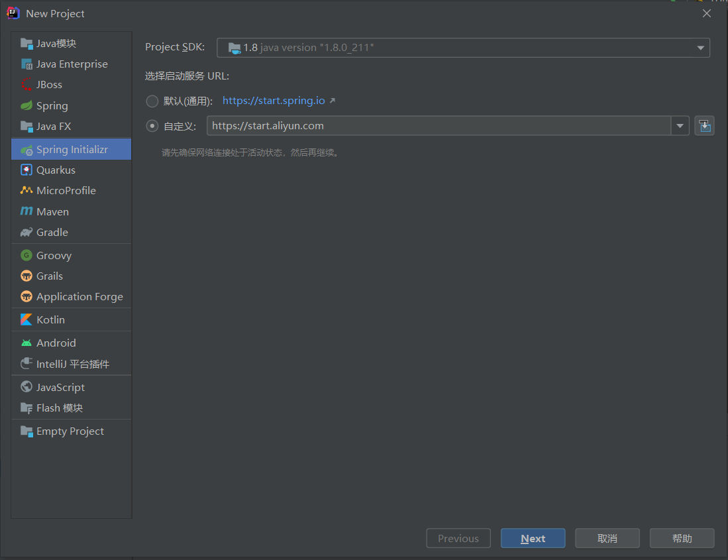Choose Java Enterprise project type
Screen dimensions: 728x560
coord(71,64)
